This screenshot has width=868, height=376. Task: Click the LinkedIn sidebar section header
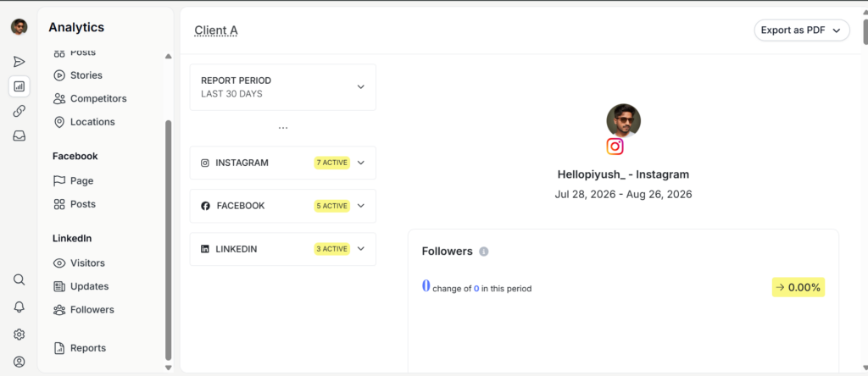[72, 239]
